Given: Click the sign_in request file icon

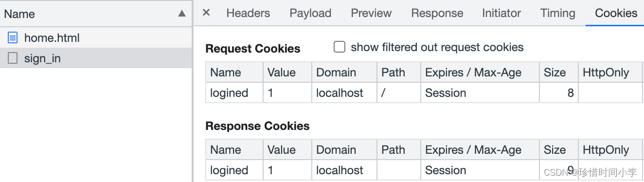Looking at the screenshot, I should point(13,58).
